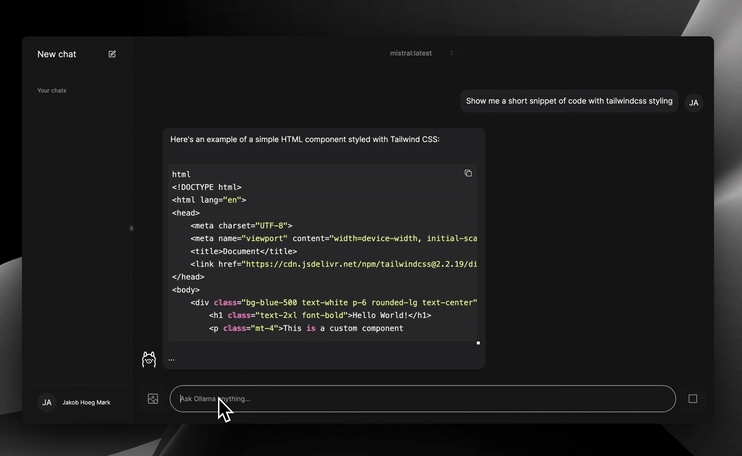
Task: Click the Ollama llama avatar icon
Action: point(149,359)
